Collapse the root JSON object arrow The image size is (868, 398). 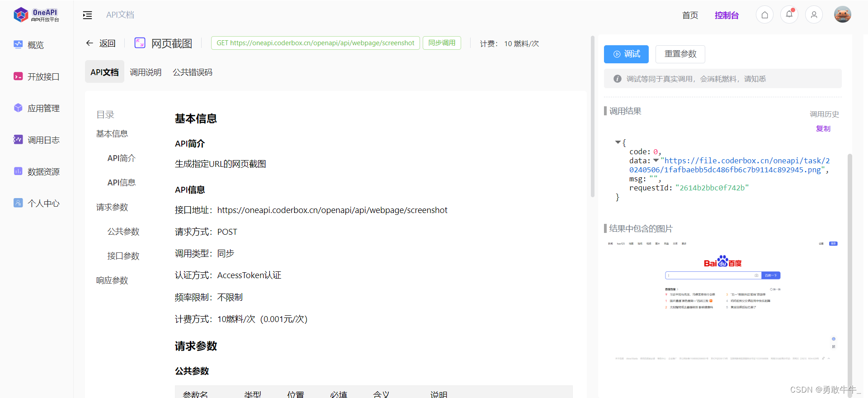click(x=618, y=142)
